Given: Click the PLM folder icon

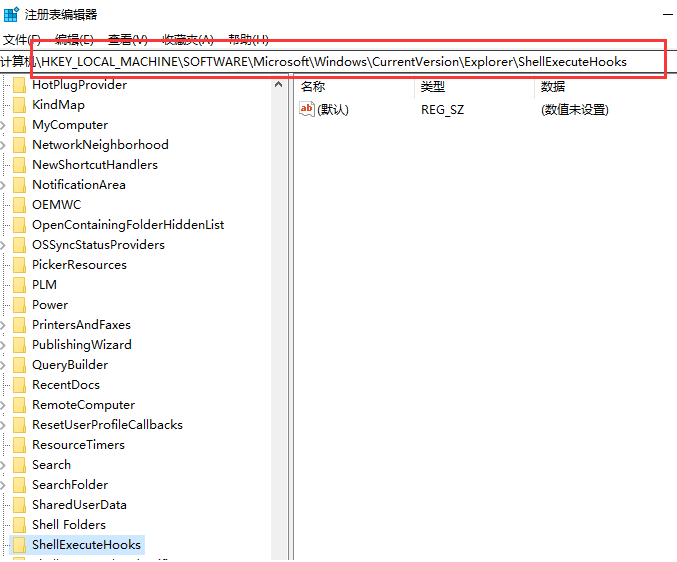Looking at the screenshot, I should point(19,285).
